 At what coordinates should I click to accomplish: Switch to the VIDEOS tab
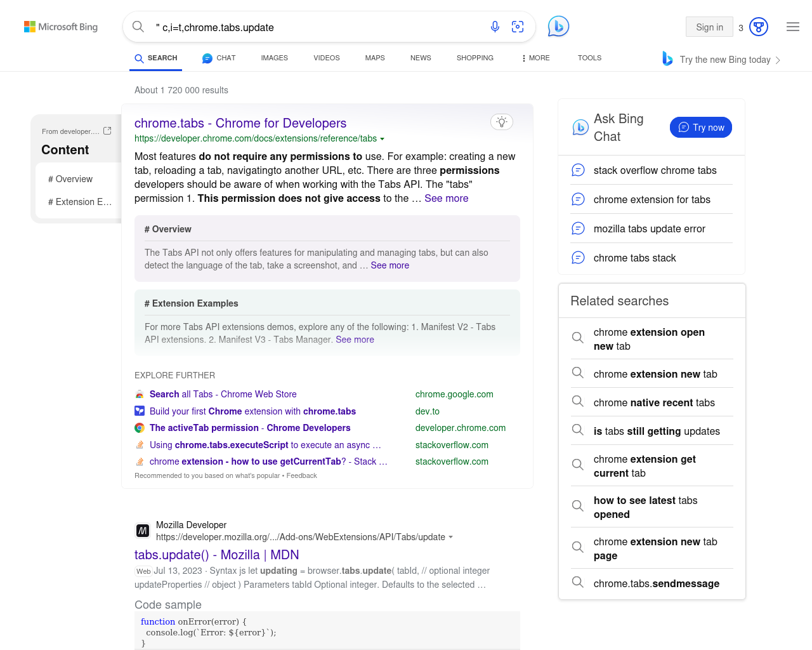(x=327, y=58)
